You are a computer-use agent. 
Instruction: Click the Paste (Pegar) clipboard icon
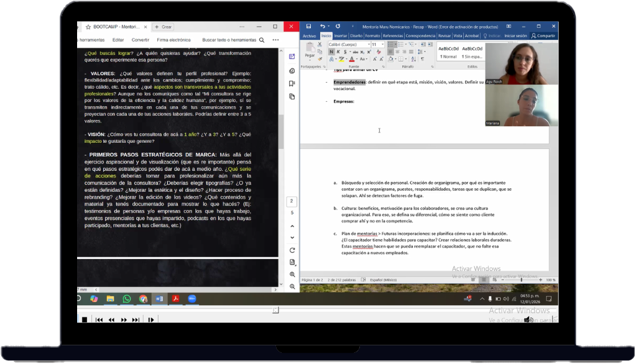tap(309, 50)
